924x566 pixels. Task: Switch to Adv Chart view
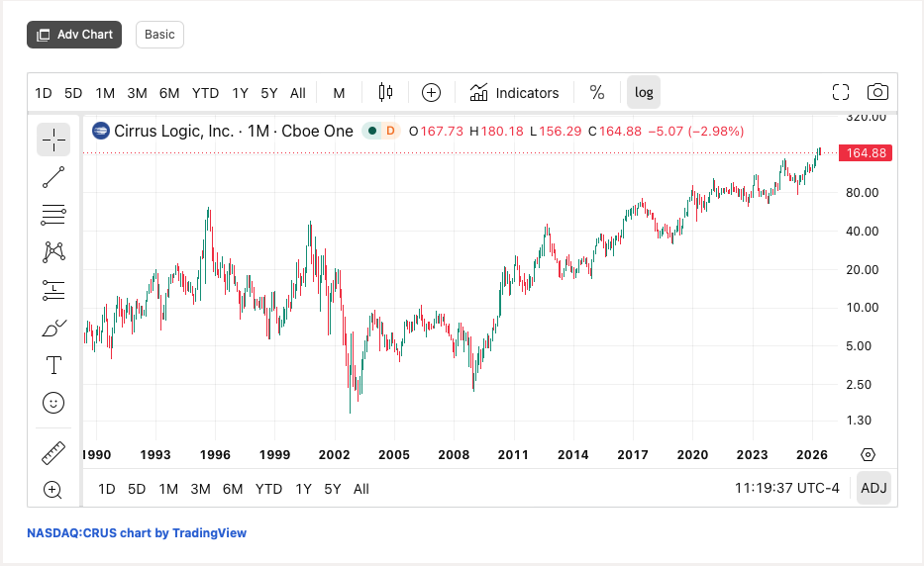pyautogui.click(x=74, y=35)
